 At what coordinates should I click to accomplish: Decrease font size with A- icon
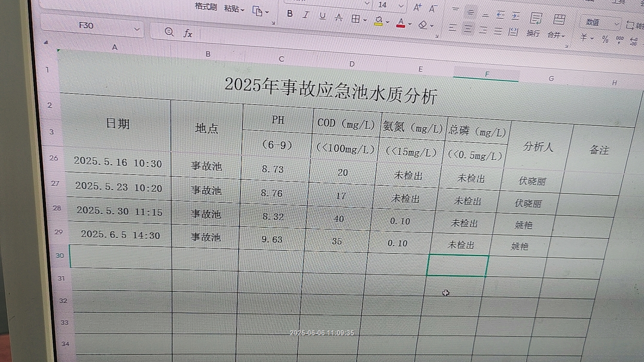tap(433, 8)
